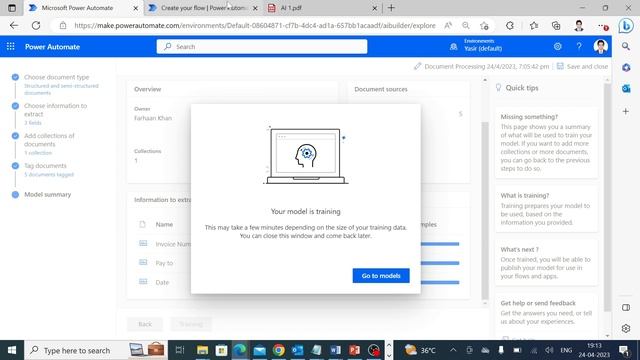Screen dimensions: 640x360
Task: Click Get help or send feedback
Action: [538, 303]
